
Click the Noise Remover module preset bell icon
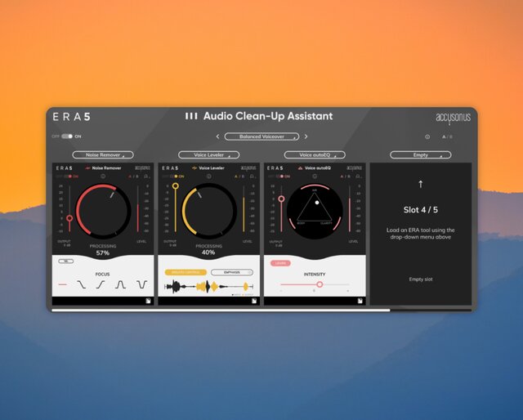pyautogui.click(x=146, y=176)
